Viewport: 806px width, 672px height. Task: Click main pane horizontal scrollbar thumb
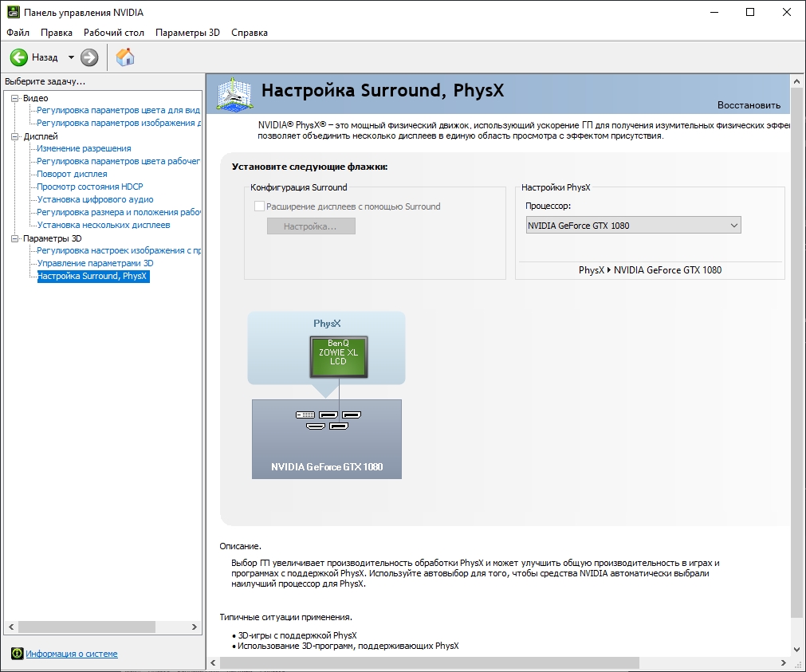tap(429, 662)
